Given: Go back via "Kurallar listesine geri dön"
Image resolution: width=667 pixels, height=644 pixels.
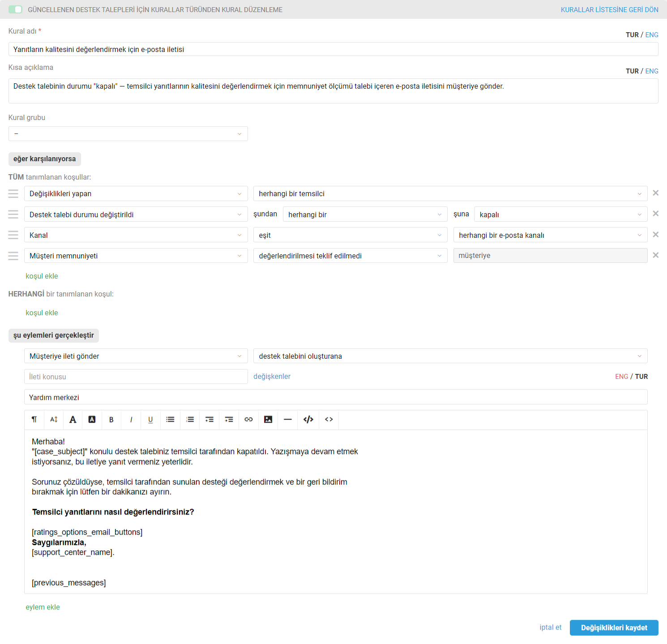Looking at the screenshot, I should 609,10.
